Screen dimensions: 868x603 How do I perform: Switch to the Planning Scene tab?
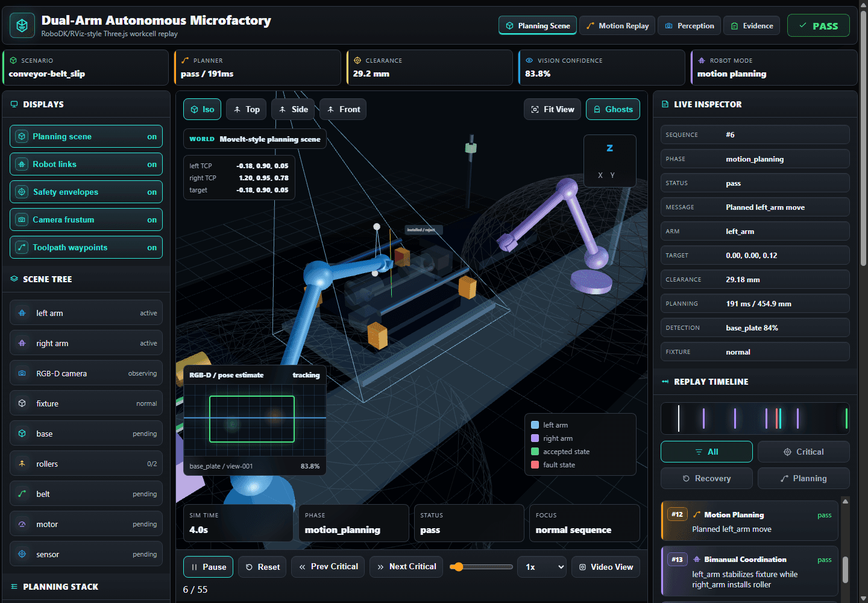tap(538, 25)
